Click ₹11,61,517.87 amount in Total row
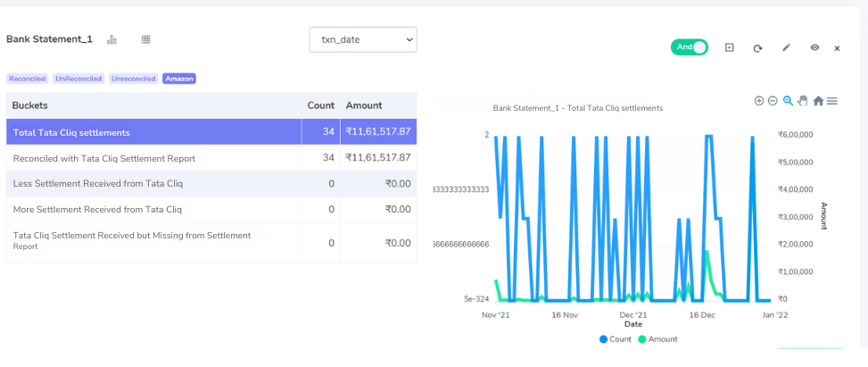The height and width of the screenshot is (367, 868). click(x=378, y=132)
